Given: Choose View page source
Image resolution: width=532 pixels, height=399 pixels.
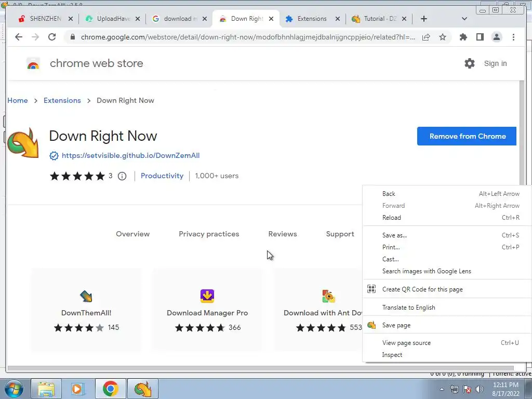Looking at the screenshot, I should 447,343.
